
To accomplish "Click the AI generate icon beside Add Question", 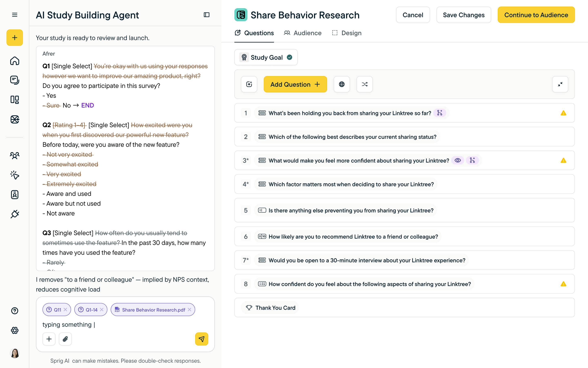I will tap(249, 84).
